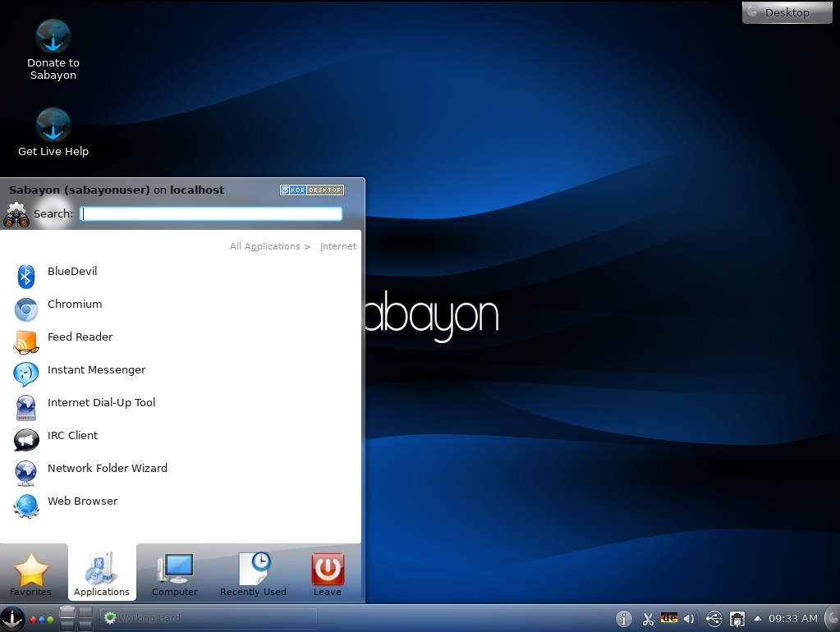Start Feed Reader via its RSS icon
This screenshot has height=632, width=840.
pos(25,342)
